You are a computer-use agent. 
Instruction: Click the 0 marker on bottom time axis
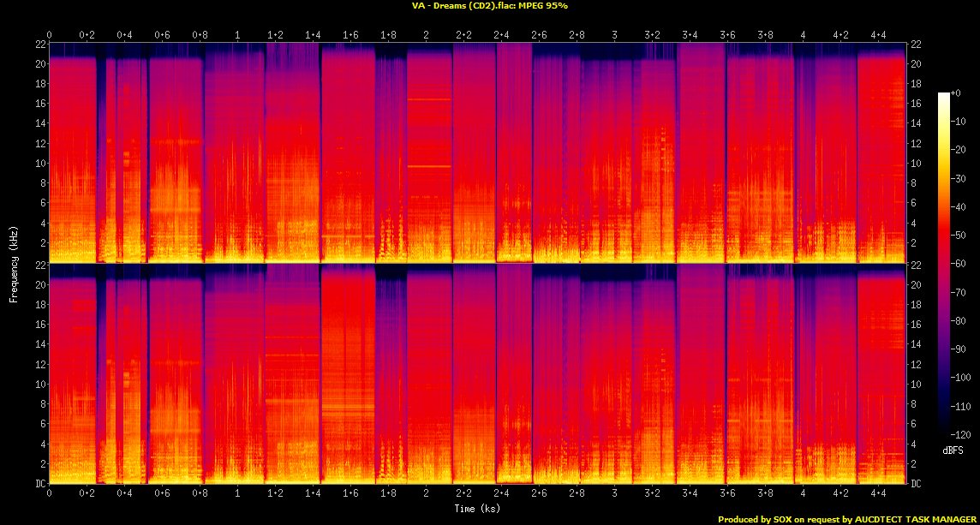[x=49, y=494]
